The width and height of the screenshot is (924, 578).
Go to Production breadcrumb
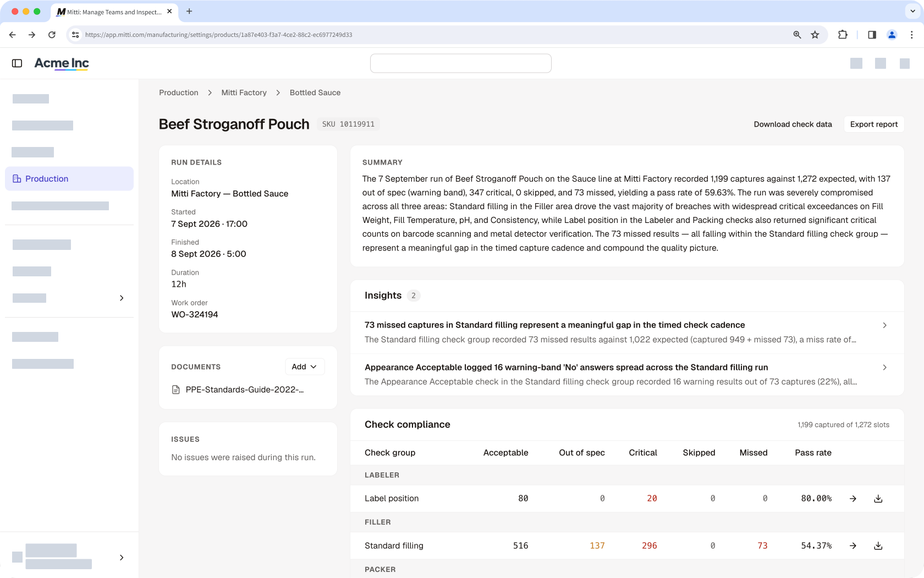(179, 92)
